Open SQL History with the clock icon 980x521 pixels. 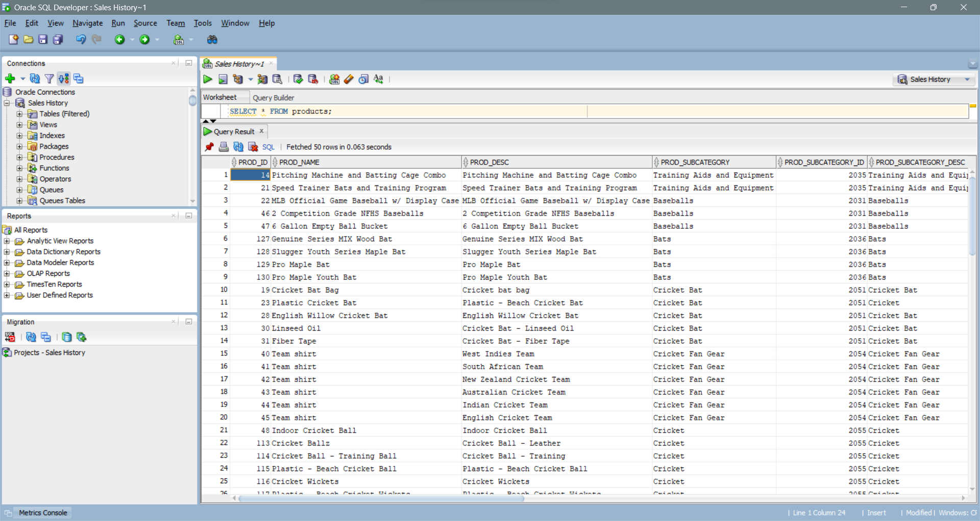(x=363, y=79)
